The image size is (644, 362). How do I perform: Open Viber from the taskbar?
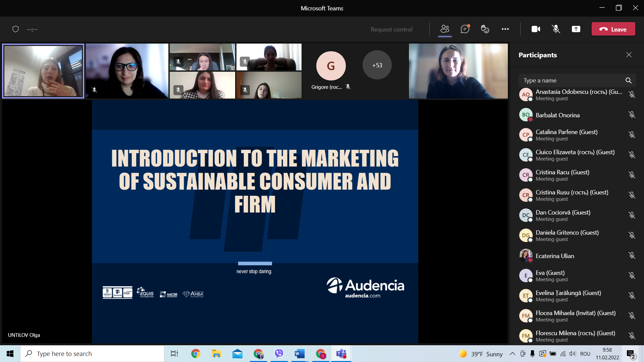pos(279,354)
